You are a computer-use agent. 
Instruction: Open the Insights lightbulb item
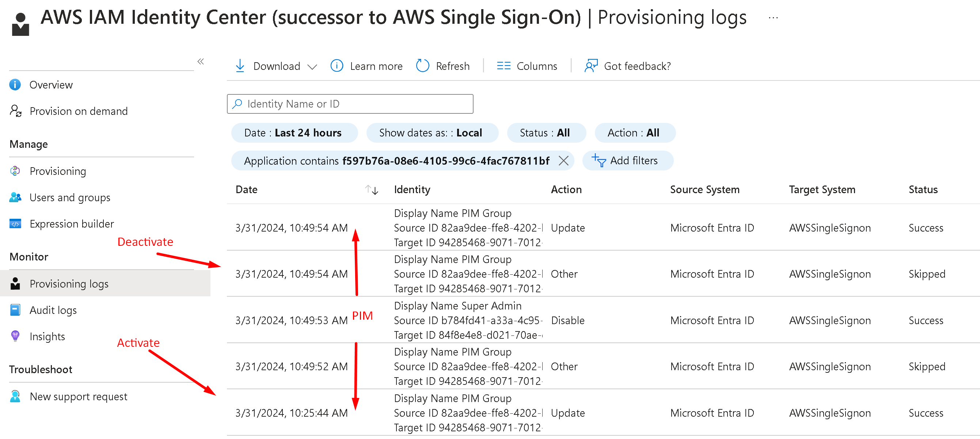[47, 337]
